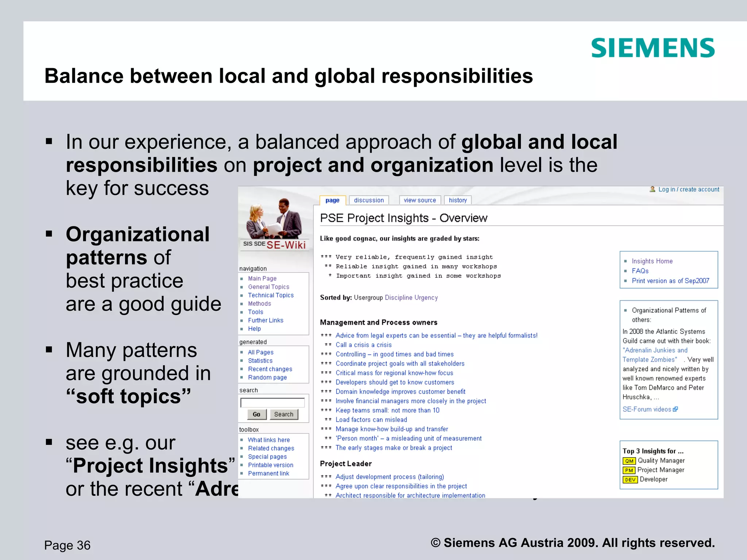Open Adjust development process (tailoring)
The width and height of the screenshot is (747, 560).
pos(390,477)
